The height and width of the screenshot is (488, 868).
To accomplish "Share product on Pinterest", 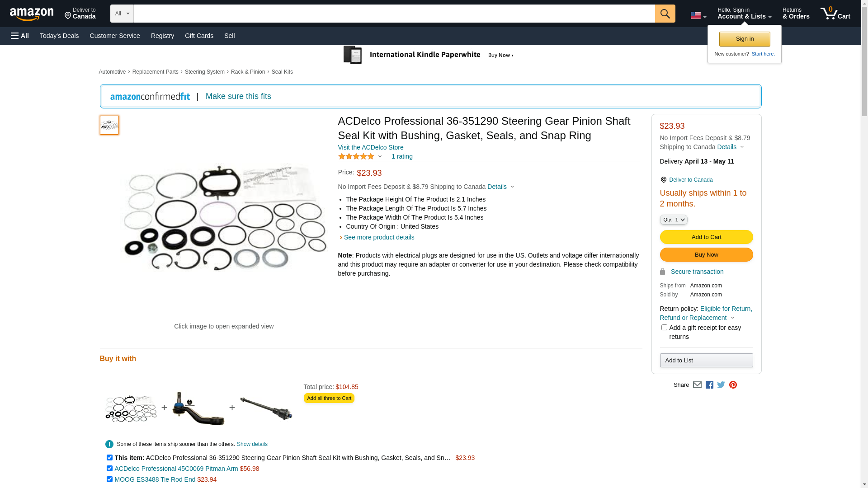I will tap(733, 385).
